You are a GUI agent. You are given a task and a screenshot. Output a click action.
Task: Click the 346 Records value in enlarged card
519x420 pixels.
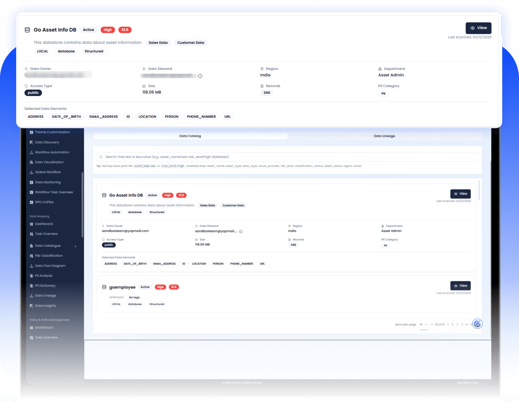coord(267,93)
